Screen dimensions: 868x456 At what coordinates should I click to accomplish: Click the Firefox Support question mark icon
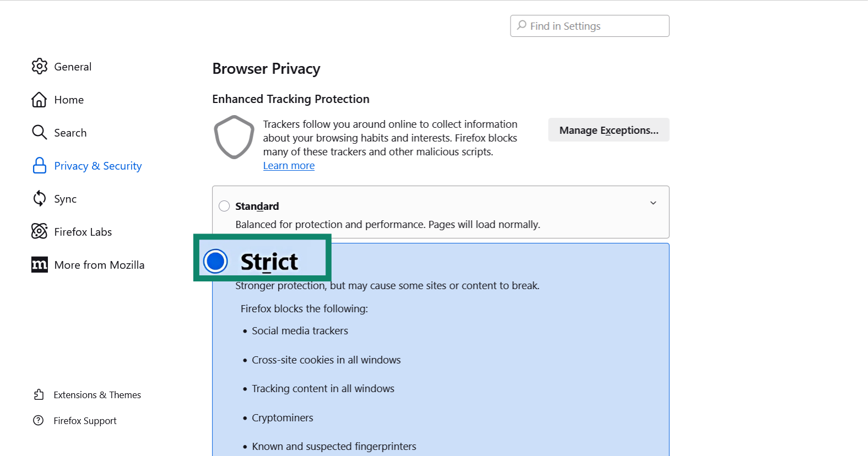(x=38, y=421)
